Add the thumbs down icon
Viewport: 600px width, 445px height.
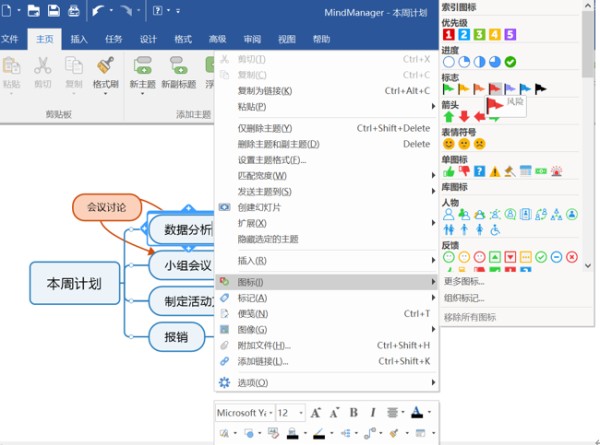(464, 171)
